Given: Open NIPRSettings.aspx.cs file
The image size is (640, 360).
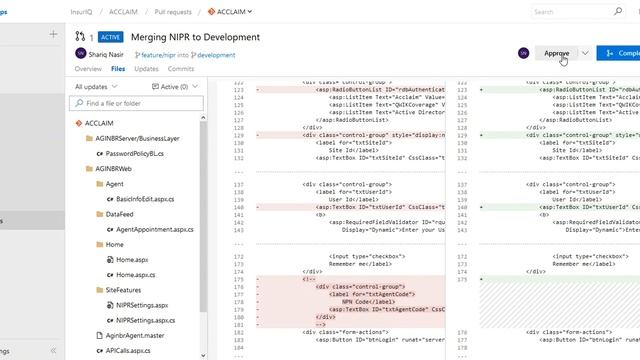Looking at the screenshot, I should (141, 320).
